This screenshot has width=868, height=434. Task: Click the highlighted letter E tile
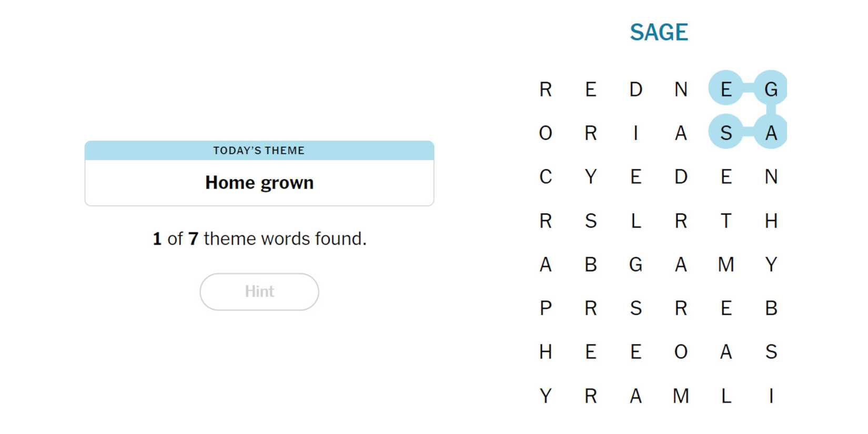pos(725,89)
